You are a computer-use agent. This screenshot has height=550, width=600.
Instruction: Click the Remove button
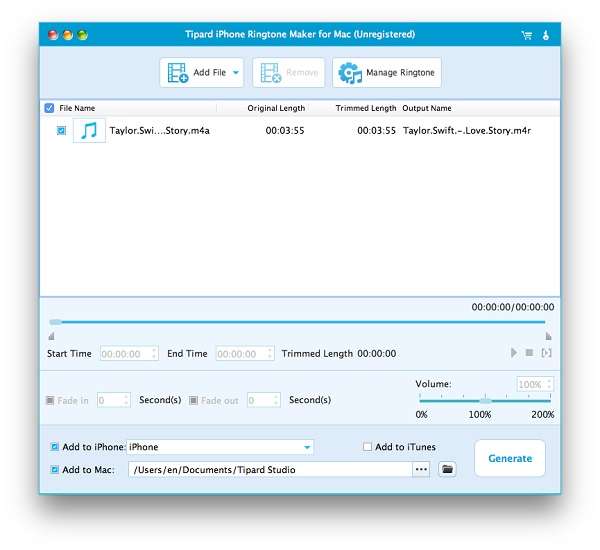click(289, 72)
